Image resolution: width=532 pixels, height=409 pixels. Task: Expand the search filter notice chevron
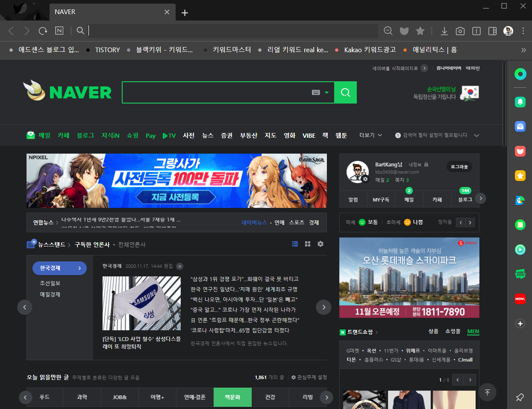[476, 135]
